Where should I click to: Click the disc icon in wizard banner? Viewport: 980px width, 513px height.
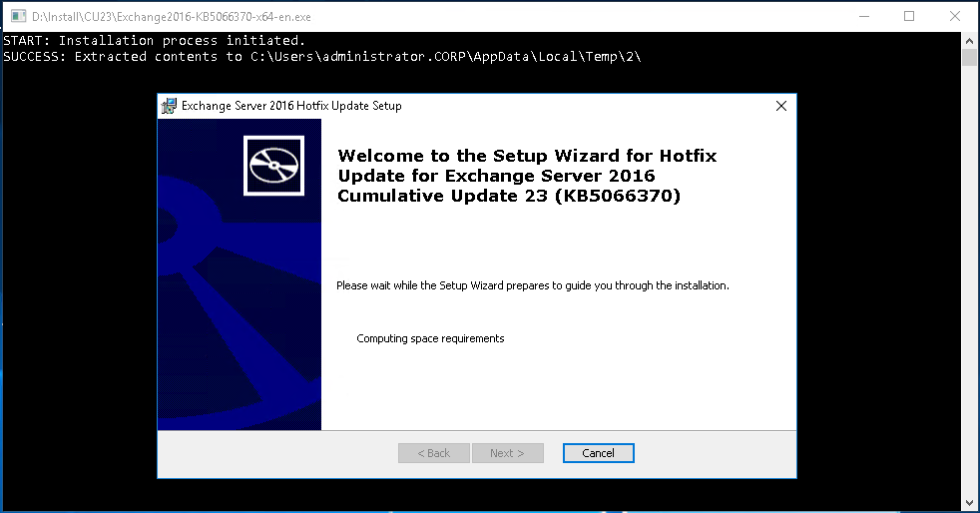point(276,165)
